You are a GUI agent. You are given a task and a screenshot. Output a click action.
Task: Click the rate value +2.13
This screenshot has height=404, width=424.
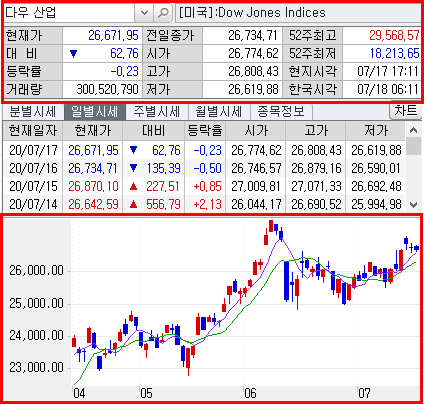point(207,204)
